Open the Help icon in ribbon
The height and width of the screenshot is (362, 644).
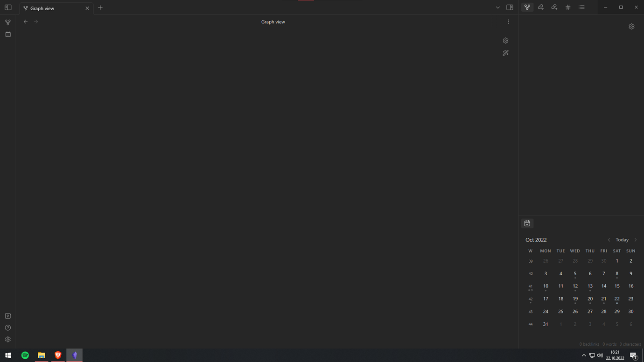[x=8, y=328]
